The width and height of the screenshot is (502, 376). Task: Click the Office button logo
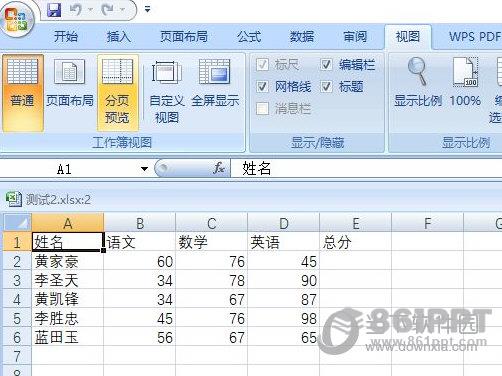tap(16, 19)
